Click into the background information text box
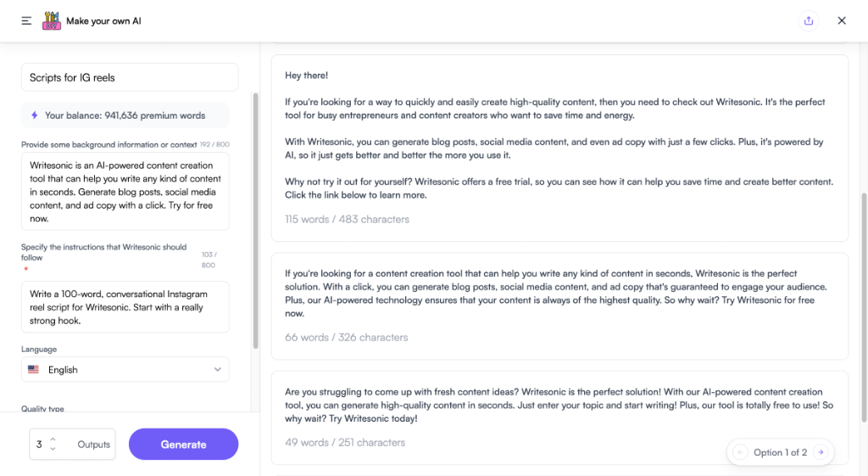868x476 pixels. 125,192
